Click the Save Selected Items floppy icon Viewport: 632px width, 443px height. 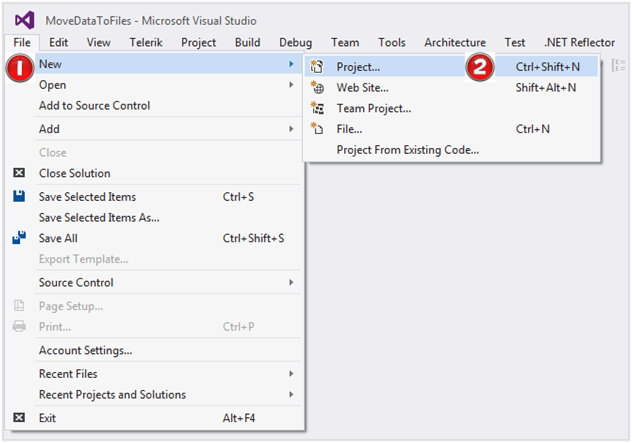tap(19, 197)
